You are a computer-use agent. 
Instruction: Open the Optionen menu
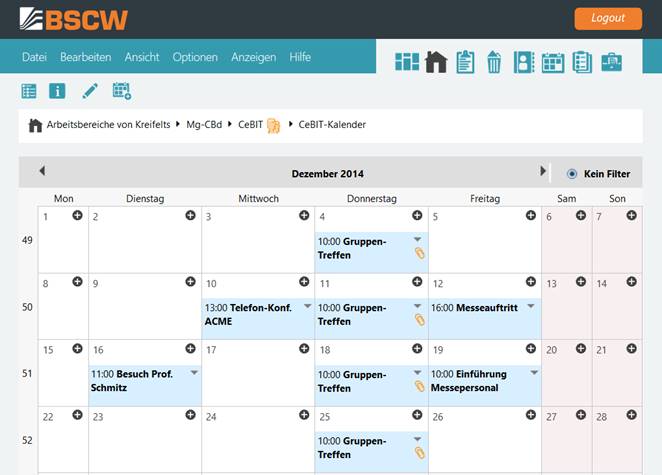click(195, 57)
